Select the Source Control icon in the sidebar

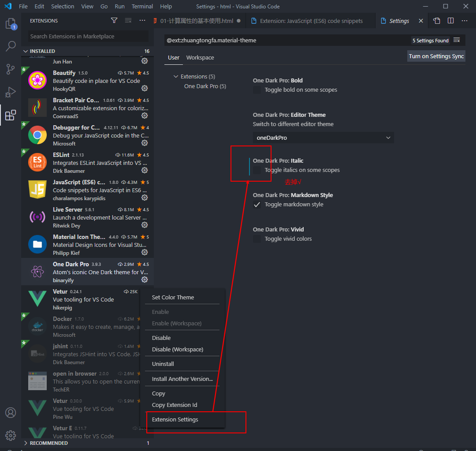[x=11, y=69]
